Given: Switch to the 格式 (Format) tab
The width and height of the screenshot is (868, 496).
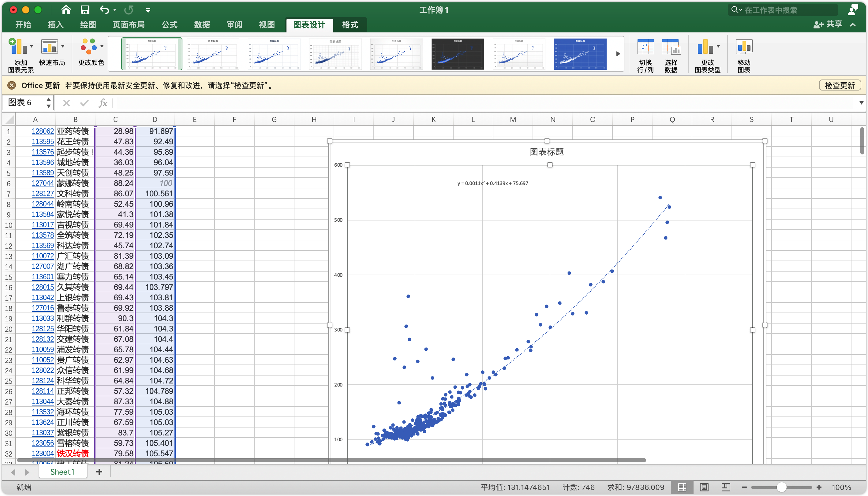Looking at the screenshot, I should click(350, 24).
